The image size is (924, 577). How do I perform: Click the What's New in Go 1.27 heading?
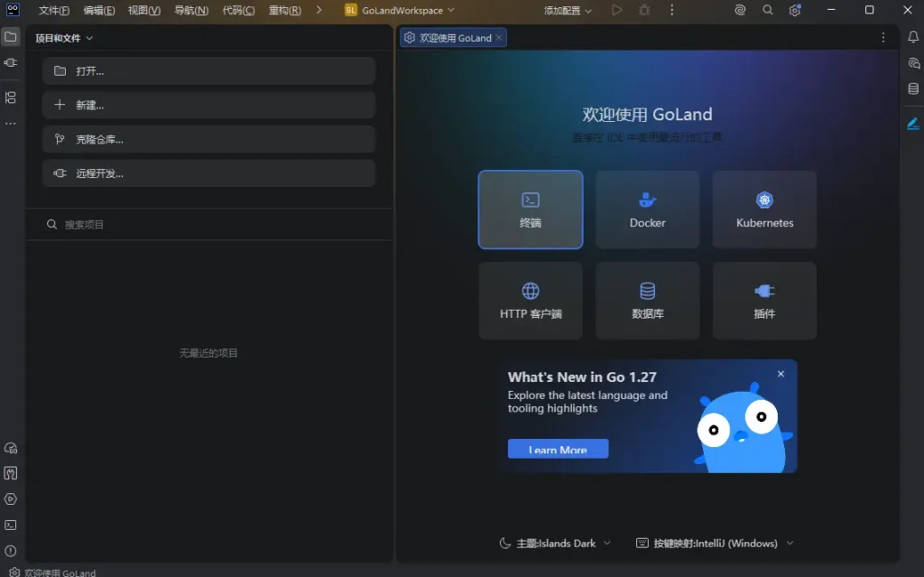pyautogui.click(x=582, y=377)
